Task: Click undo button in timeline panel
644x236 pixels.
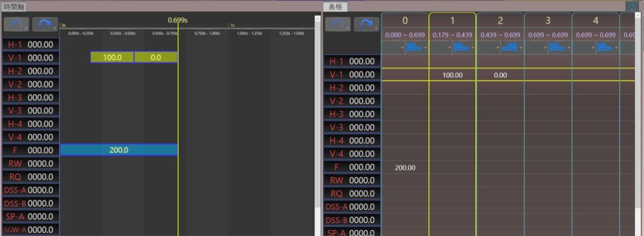Action: click(x=15, y=25)
